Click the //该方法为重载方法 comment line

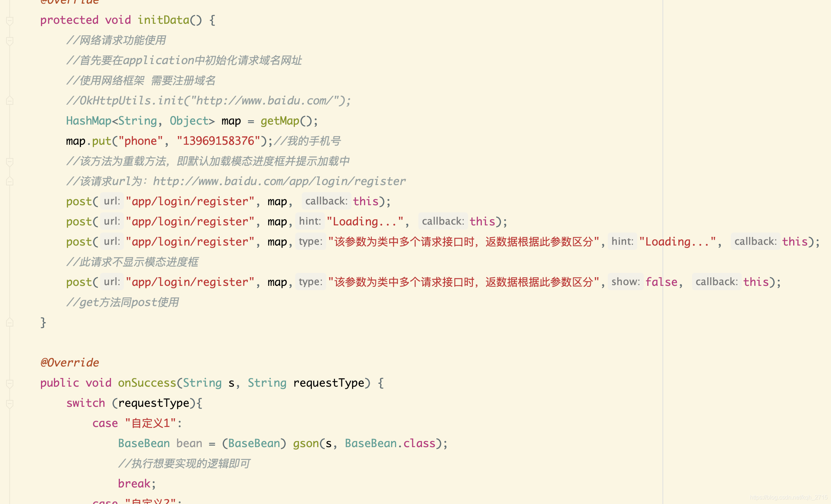coord(208,161)
